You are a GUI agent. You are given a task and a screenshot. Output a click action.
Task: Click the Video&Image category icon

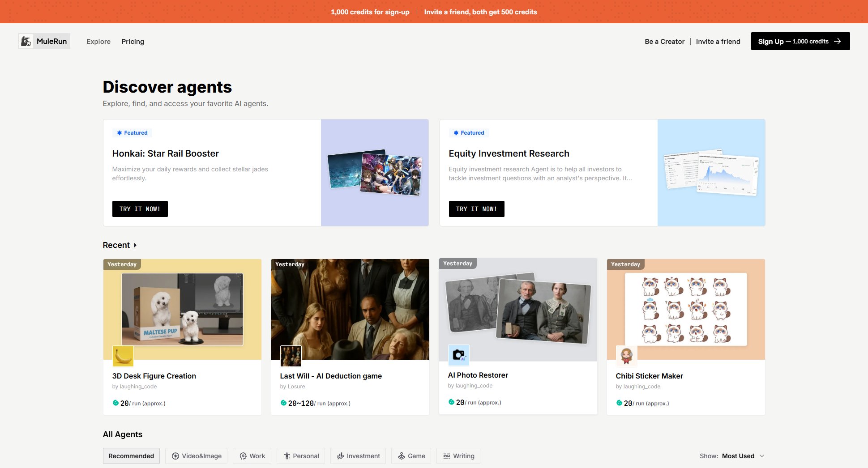pyautogui.click(x=175, y=456)
